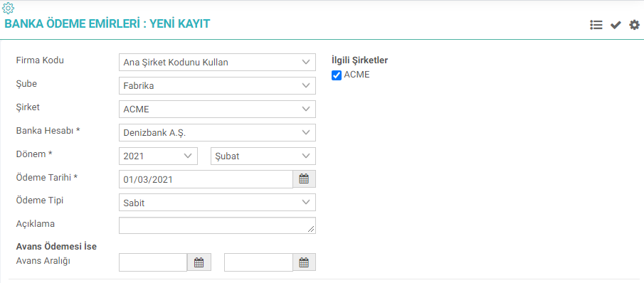Click the Ödeme Tarihi date field
This screenshot has width=644, height=283.
(206, 179)
